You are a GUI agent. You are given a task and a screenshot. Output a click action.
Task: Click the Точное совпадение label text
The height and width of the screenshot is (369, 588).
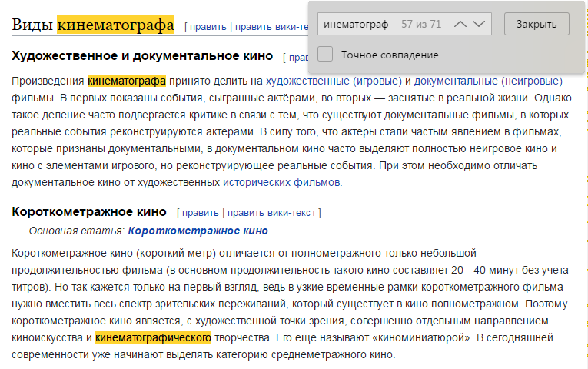(x=390, y=55)
